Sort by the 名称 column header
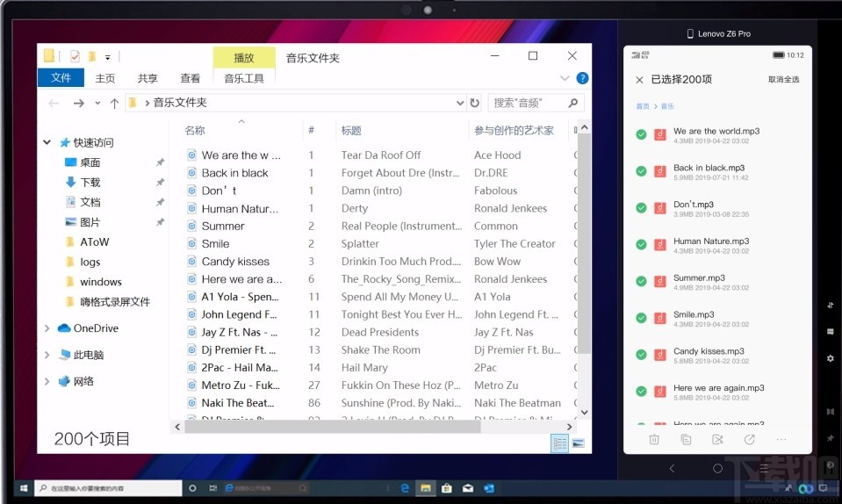842x504 pixels. point(195,131)
